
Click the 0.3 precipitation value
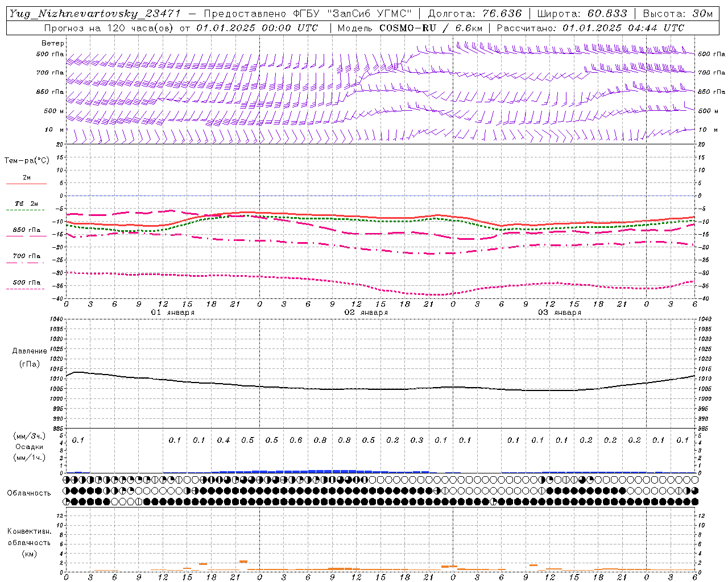(417, 440)
